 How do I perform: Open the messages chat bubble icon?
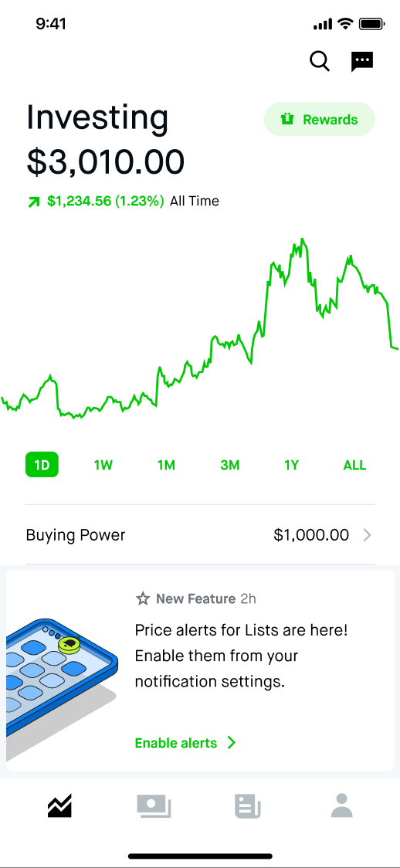pos(362,62)
